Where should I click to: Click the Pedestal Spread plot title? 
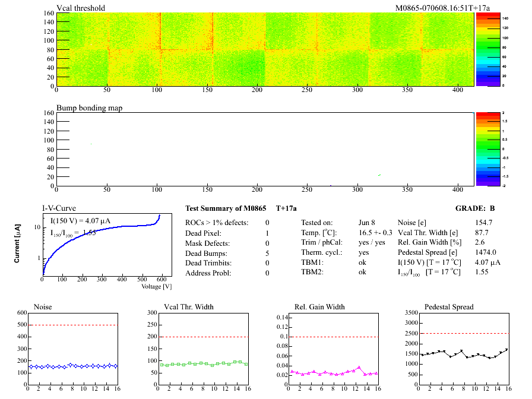pyautogui.click(x=449, y=307)
